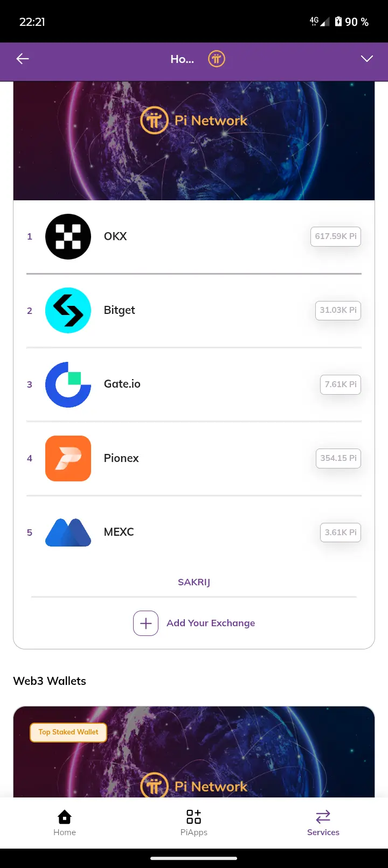Switch to the Home tab

click(65, 823)
